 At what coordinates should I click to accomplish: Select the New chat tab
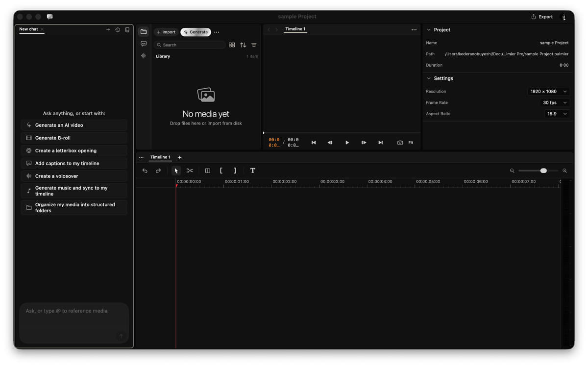click(x=28, y=29)
